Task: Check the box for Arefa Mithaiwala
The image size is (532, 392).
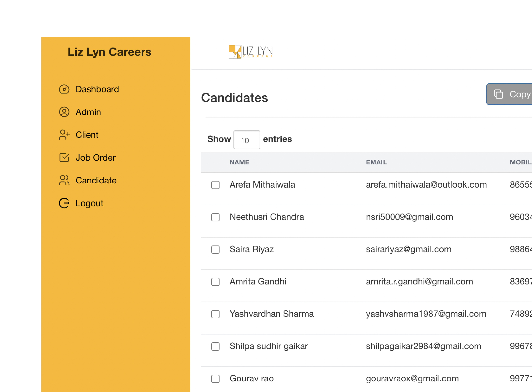Action: (215, 185)
